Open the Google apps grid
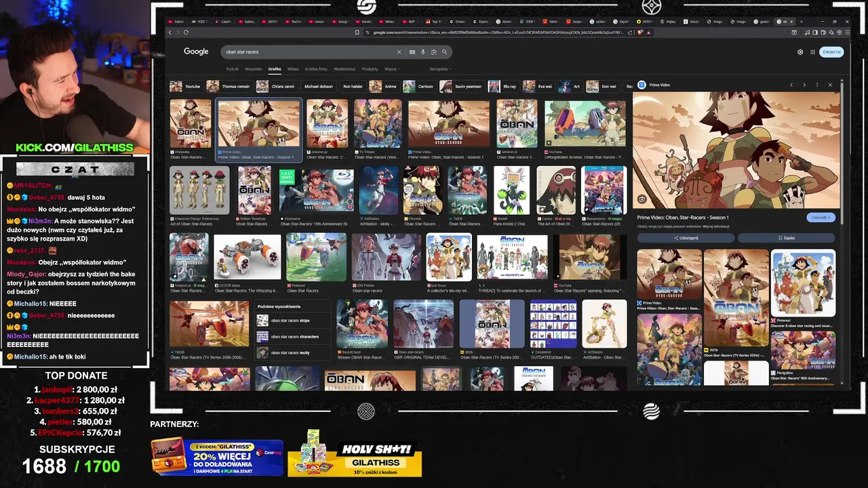868x488 pixels. point(812,52)
